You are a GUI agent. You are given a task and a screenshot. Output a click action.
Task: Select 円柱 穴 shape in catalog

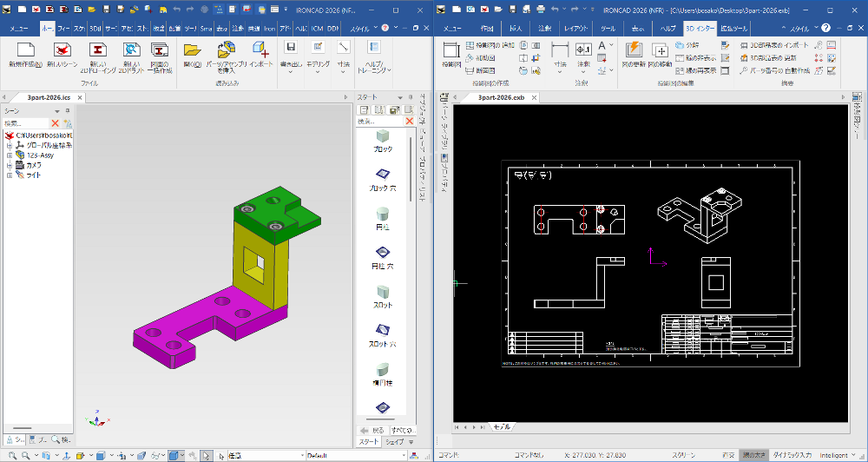click(x=383, y=258)
